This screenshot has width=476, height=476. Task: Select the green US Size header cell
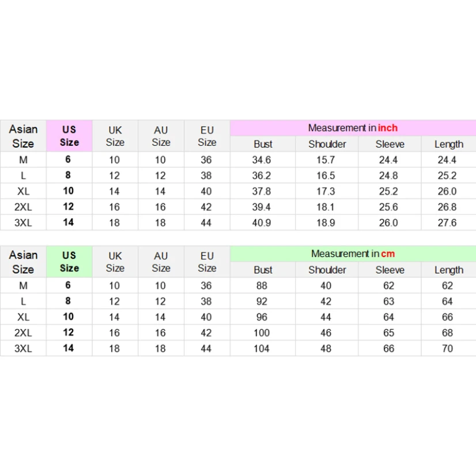(69, 262)
